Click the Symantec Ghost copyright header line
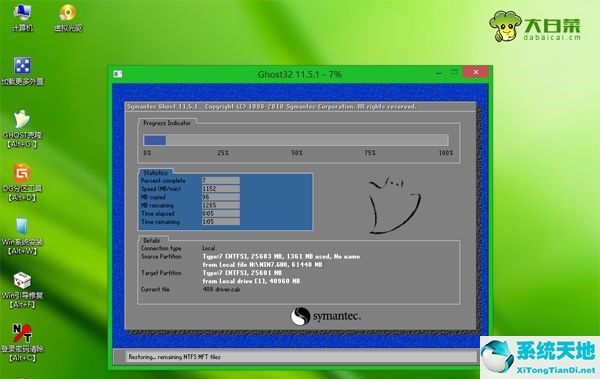This screenshot has height=379, width=600. point(271,106)
